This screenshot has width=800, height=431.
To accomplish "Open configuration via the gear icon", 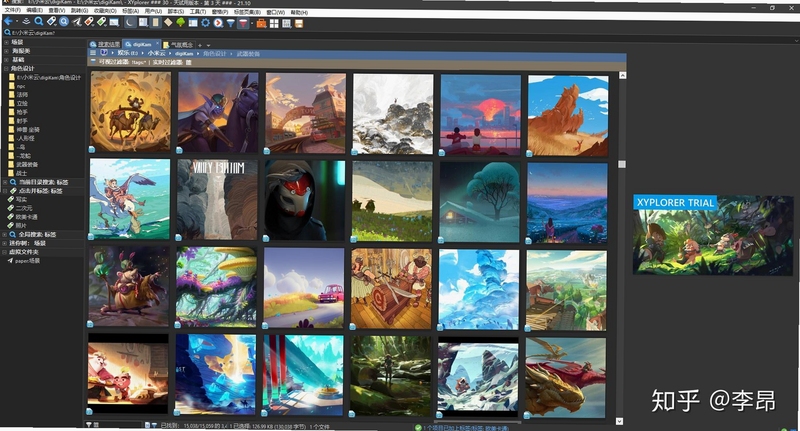I will pyautogui.click(x=205, y=23).
